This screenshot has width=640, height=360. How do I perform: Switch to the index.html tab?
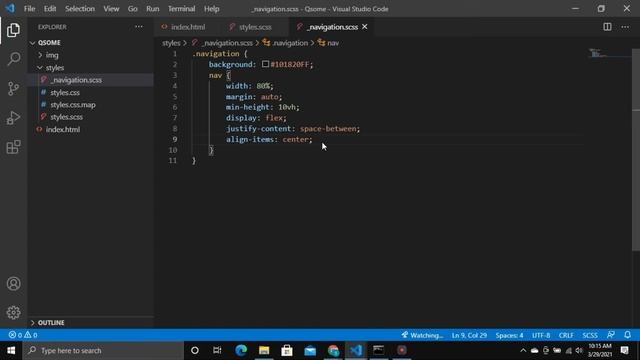pos(188,27)
